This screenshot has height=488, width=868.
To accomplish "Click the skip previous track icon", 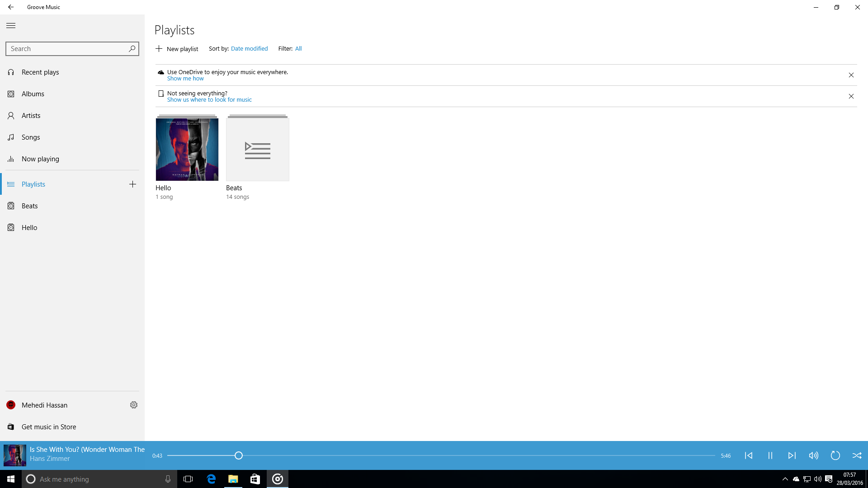I will pyautogui.click(x=749, y=455).
